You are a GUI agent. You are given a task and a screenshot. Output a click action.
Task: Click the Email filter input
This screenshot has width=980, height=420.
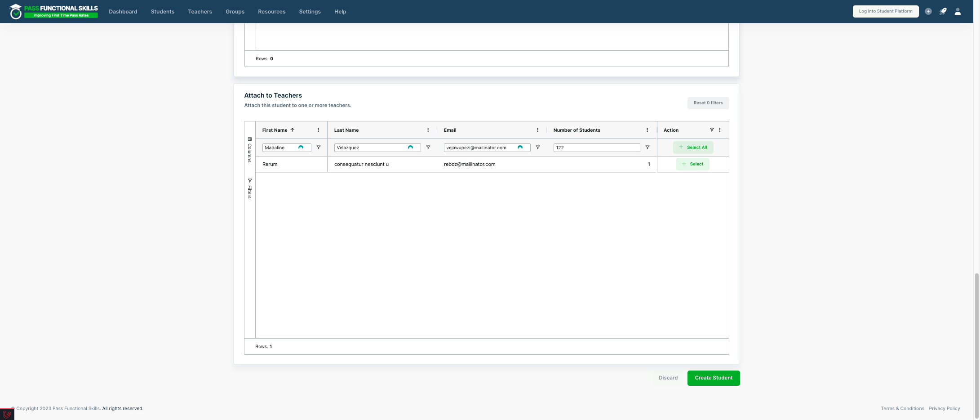point(487,147)
